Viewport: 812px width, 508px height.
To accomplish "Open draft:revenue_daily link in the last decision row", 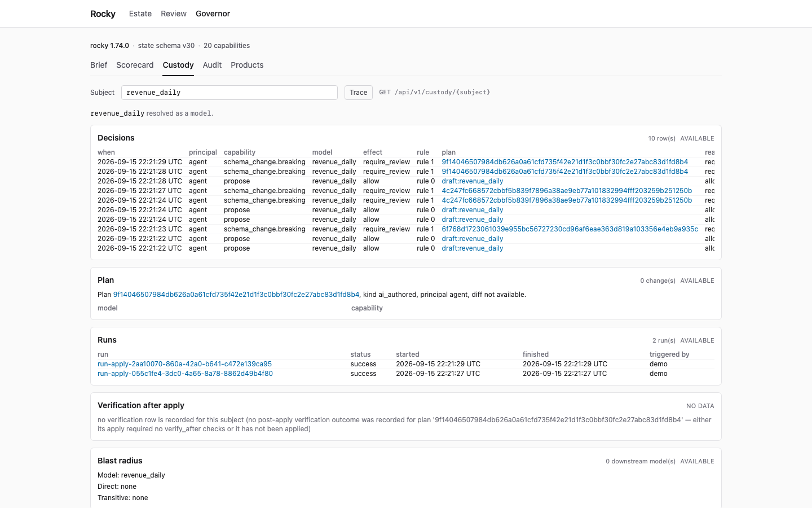I will (x=473, y=248).
